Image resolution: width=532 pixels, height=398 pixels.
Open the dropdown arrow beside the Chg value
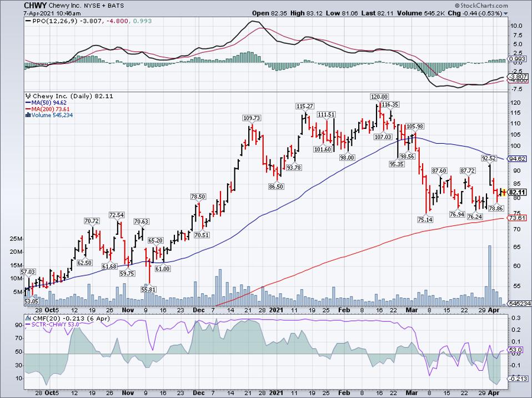506,13
